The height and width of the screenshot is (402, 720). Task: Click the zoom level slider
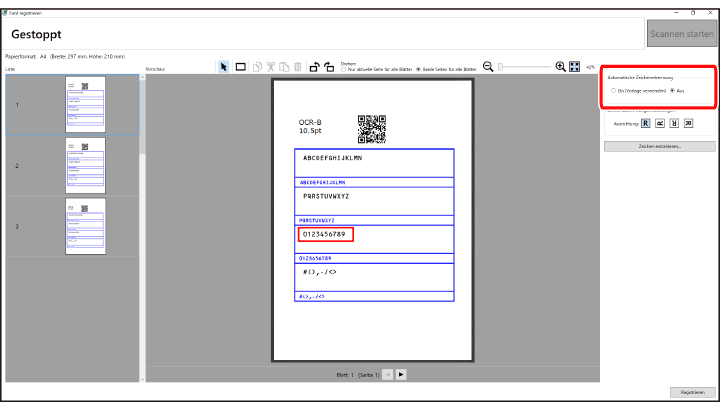(x=525, y=66)
